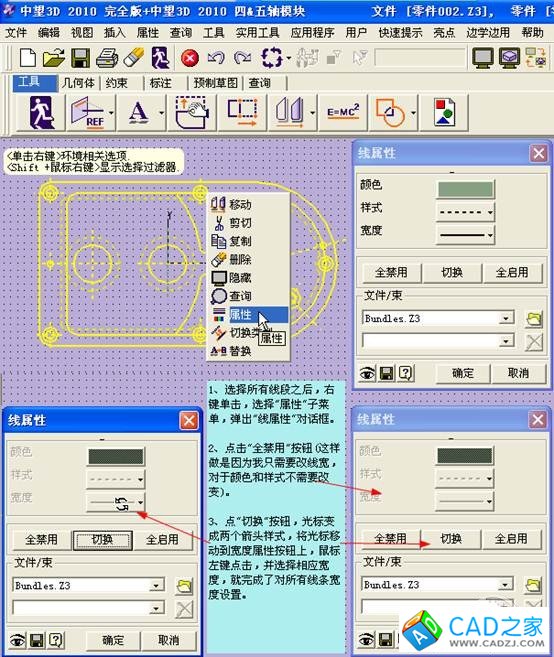Switch to the 几何体 tab
This screenshot has height=657, width=554.
78,83
